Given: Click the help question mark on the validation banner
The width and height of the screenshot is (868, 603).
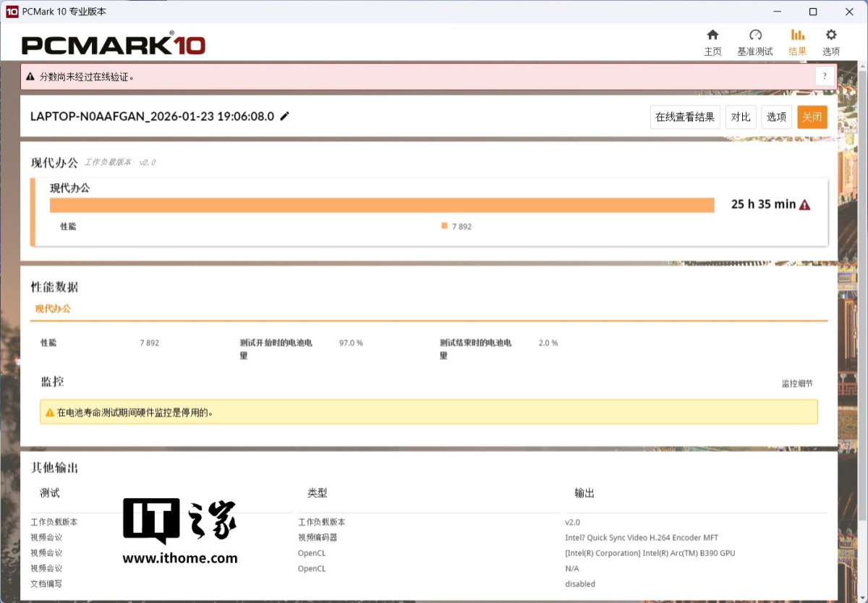Looking at the screenshot, I should 825,75.
